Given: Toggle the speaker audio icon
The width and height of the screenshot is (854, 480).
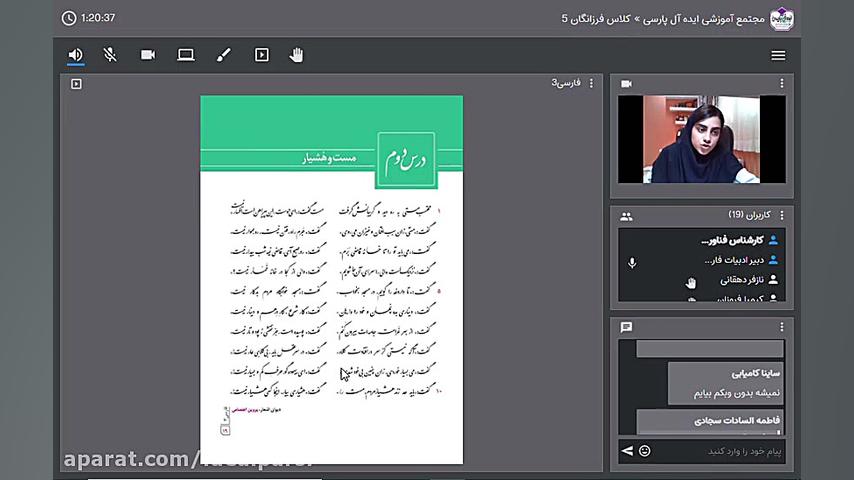Looking at the screenshot, I should [x=75, y=55].
